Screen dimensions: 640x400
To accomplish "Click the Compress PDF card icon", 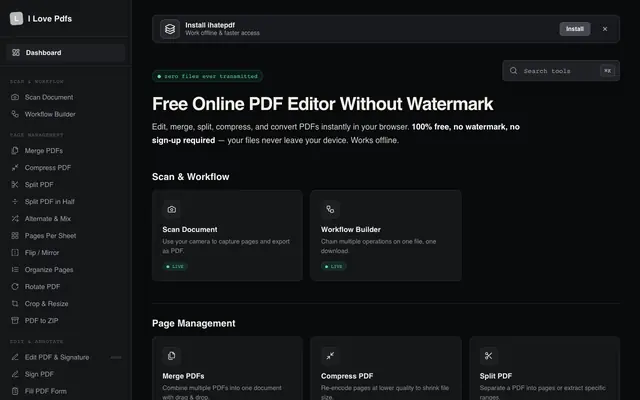I will coord(330,356).
